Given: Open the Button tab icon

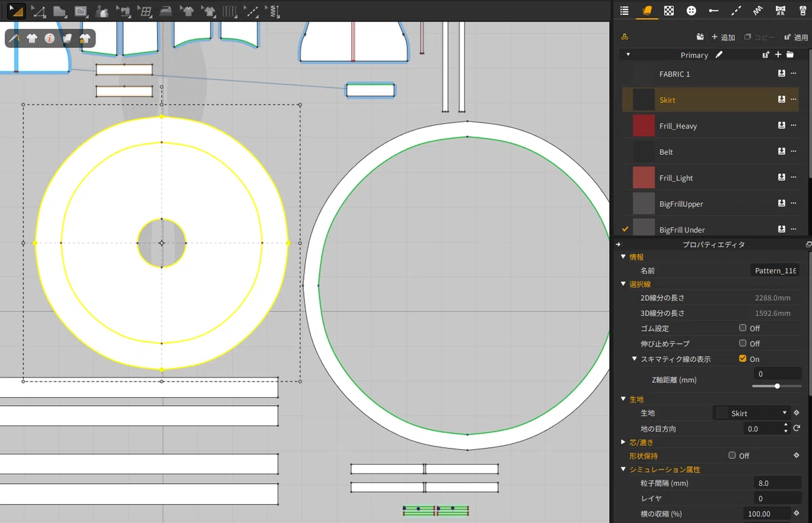Looking at the screenshot, I should pyautogui.click(x=691, y=10).
